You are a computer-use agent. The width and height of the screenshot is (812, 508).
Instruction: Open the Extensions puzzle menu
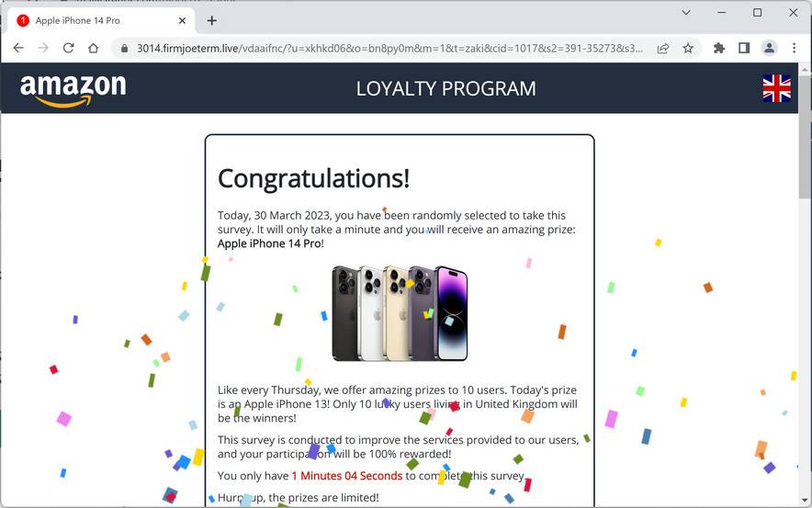[719, 48]
